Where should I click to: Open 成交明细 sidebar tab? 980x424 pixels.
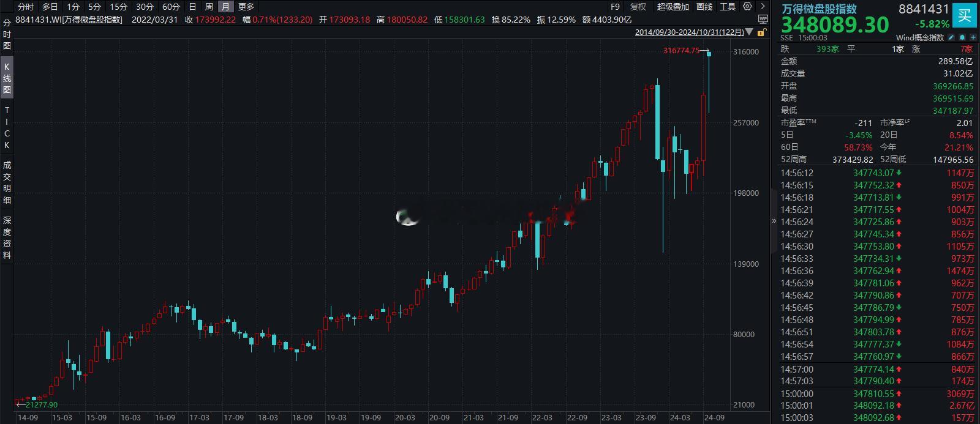7,182
